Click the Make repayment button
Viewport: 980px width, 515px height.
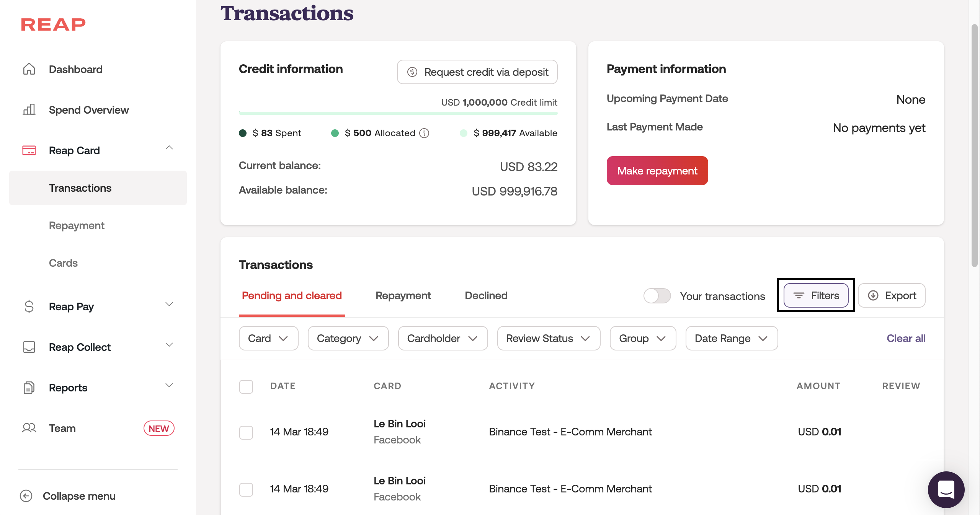tap(657, 171)
